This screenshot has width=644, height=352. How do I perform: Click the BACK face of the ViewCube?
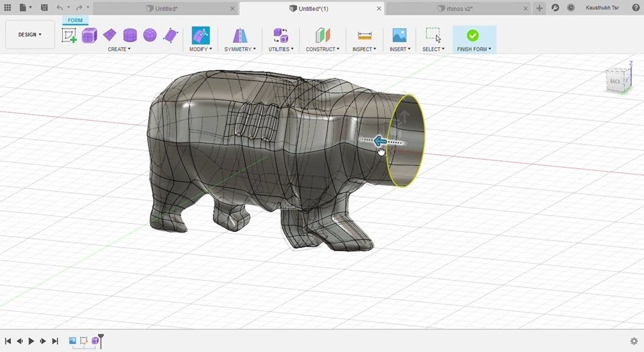(615, 81)
